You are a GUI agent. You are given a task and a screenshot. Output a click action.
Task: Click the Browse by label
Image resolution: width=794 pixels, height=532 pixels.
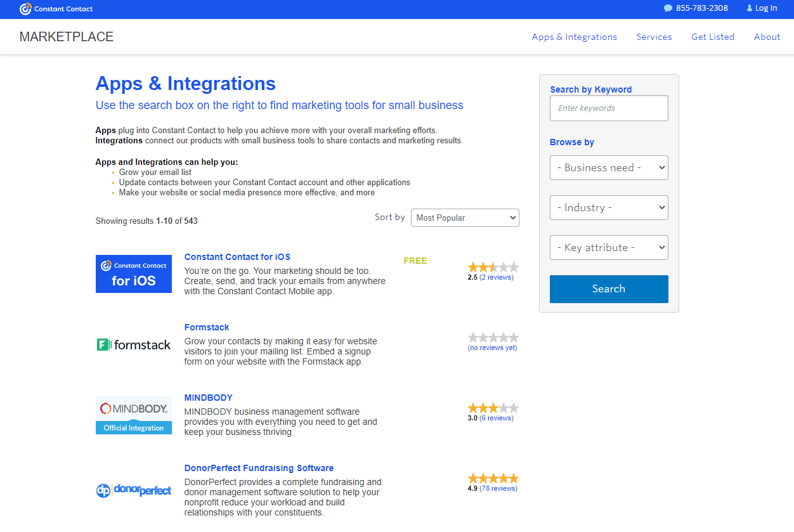point(572,142)
